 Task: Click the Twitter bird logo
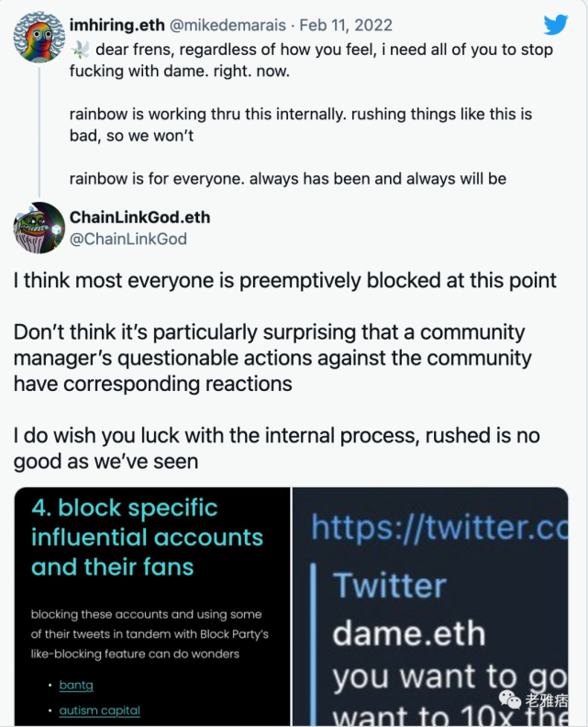[x=556, y=25]
